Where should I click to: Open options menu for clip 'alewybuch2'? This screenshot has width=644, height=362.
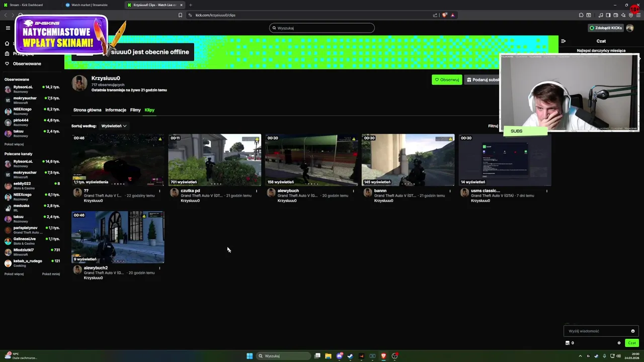(159, 268)
